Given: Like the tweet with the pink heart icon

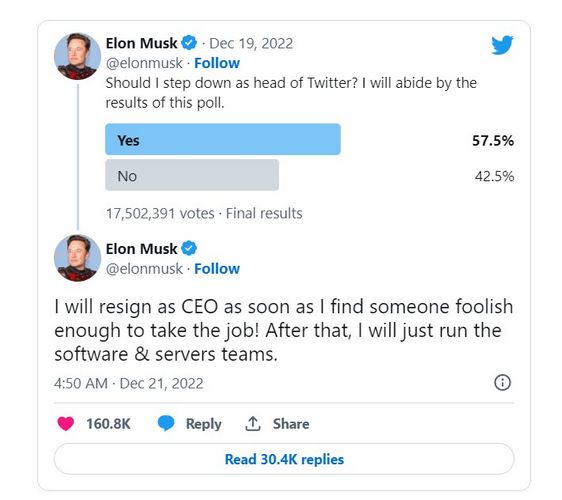Looking at the screenshot, I should (x=66, y=424).
